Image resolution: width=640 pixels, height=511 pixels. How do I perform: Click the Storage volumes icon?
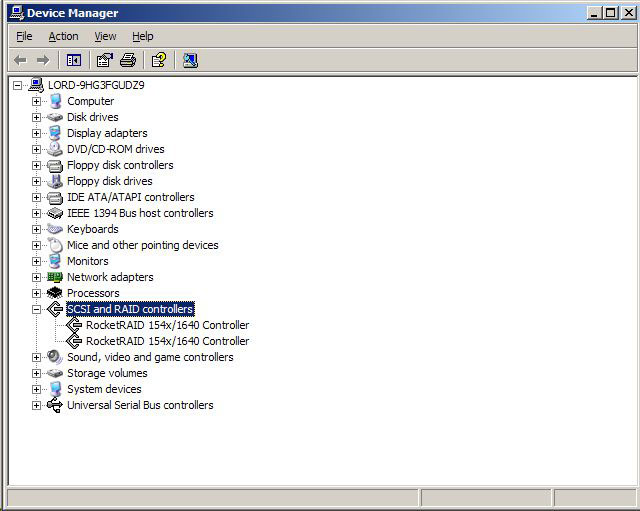pos(55,373)
